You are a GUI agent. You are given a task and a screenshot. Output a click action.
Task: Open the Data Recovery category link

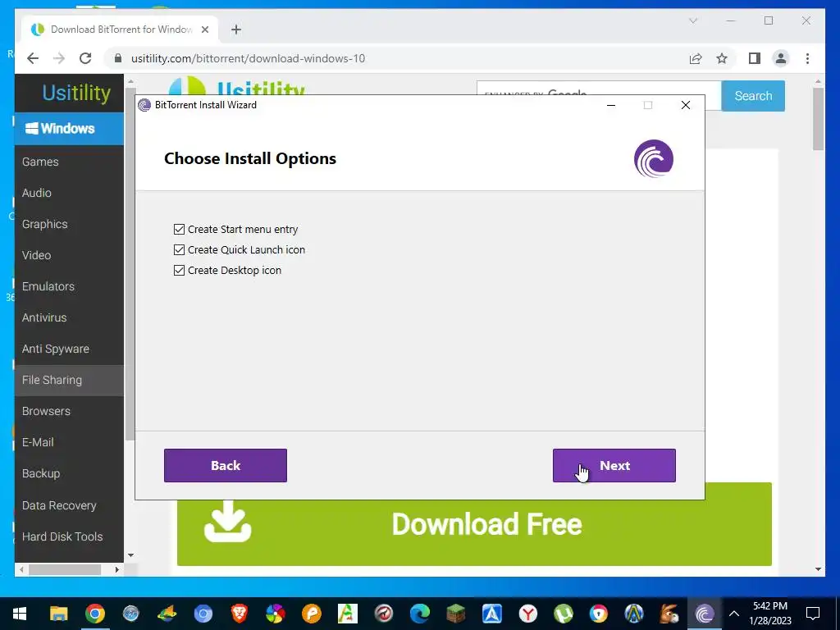tap(59, 505)
